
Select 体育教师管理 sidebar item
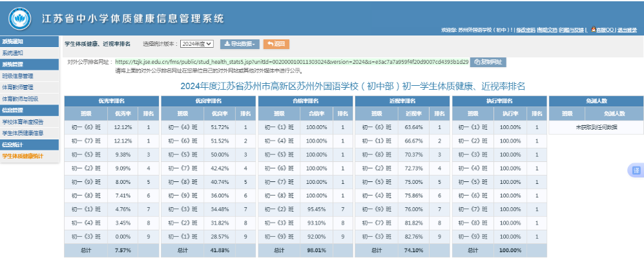pos(18,87)
